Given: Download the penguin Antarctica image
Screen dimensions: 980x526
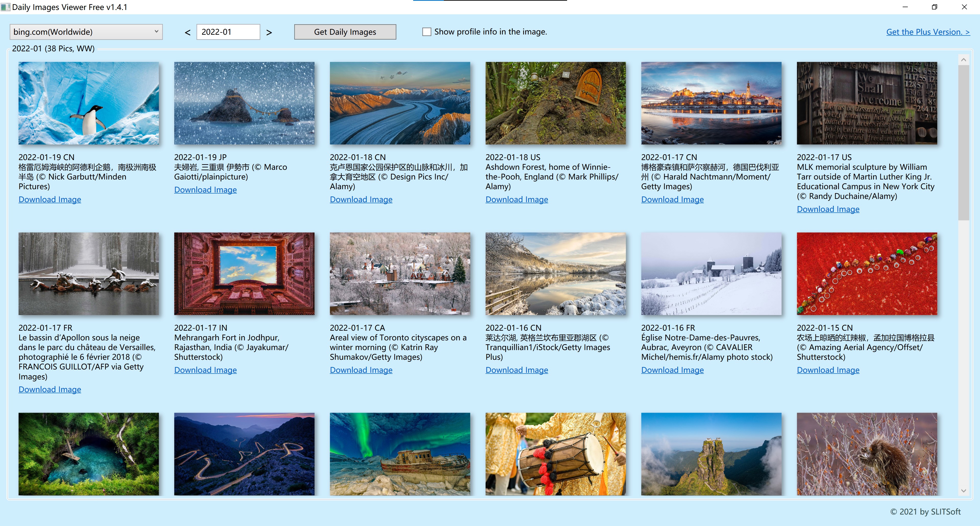Looking at the screenshot, I should (50, 199).
